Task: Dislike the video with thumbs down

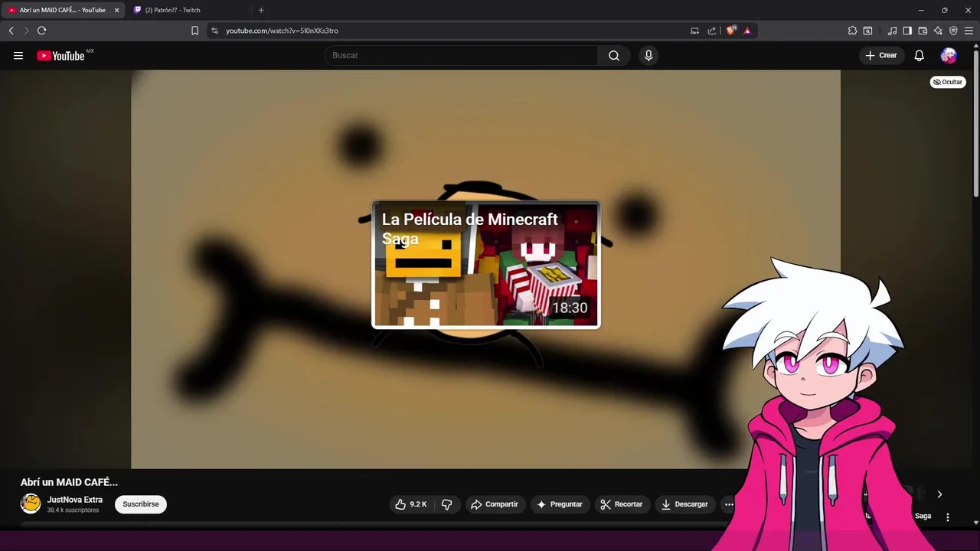Action: (447, 504)
